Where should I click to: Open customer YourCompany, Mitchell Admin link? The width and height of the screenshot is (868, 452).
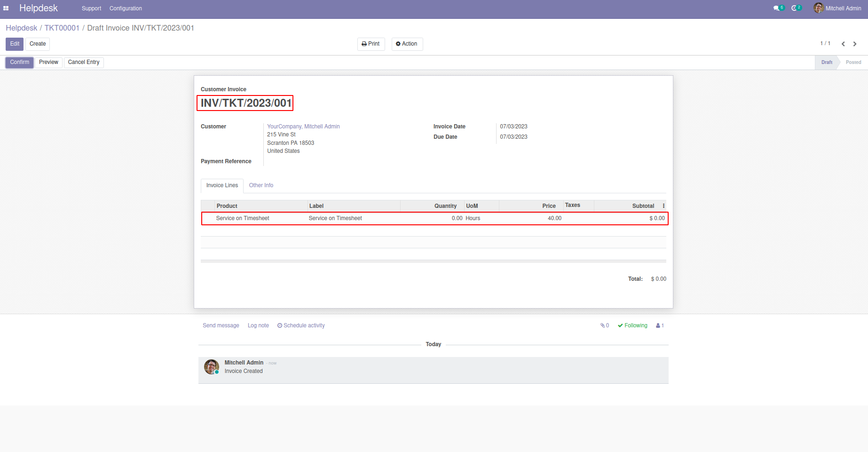(303, 127)
